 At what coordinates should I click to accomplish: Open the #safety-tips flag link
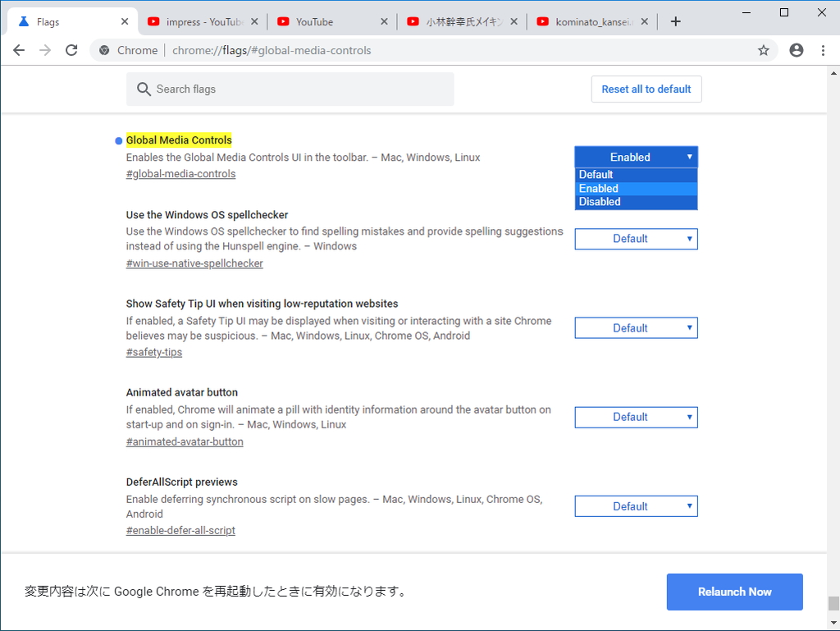154,351
